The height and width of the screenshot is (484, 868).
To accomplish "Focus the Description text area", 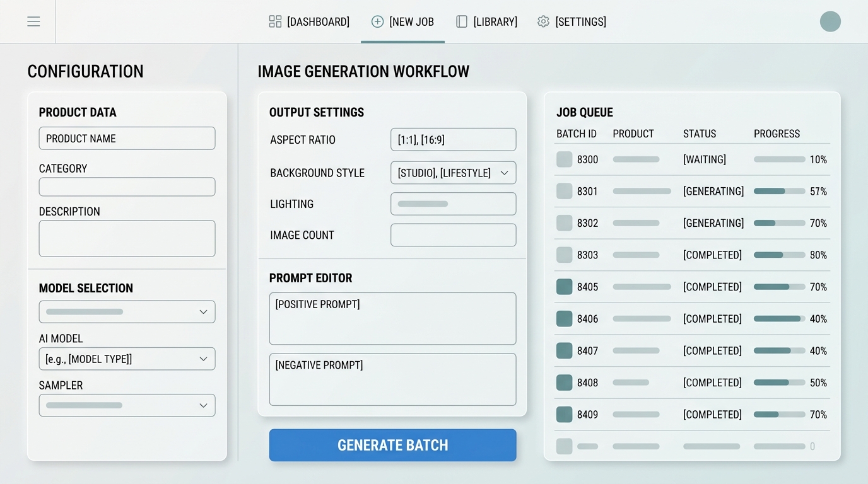I will pyautogui.click(x=127, y=238).
